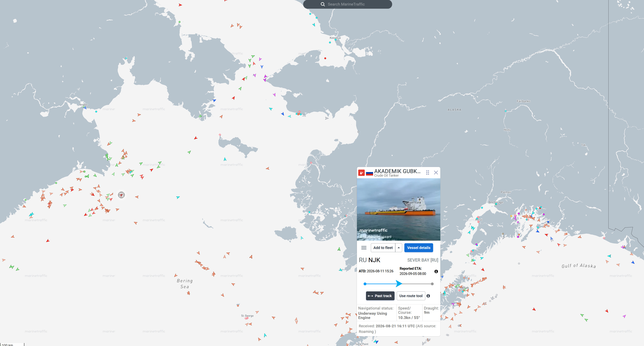
Task: Click the 10.3kn / 55° speed value
Action: pos(409,317)
